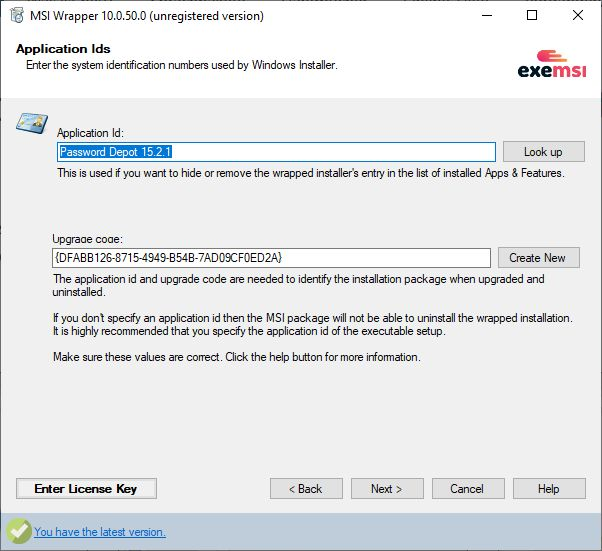Close the MSI Wrapper window
This screenshot has width=602, height=551.
coord(577,15)
